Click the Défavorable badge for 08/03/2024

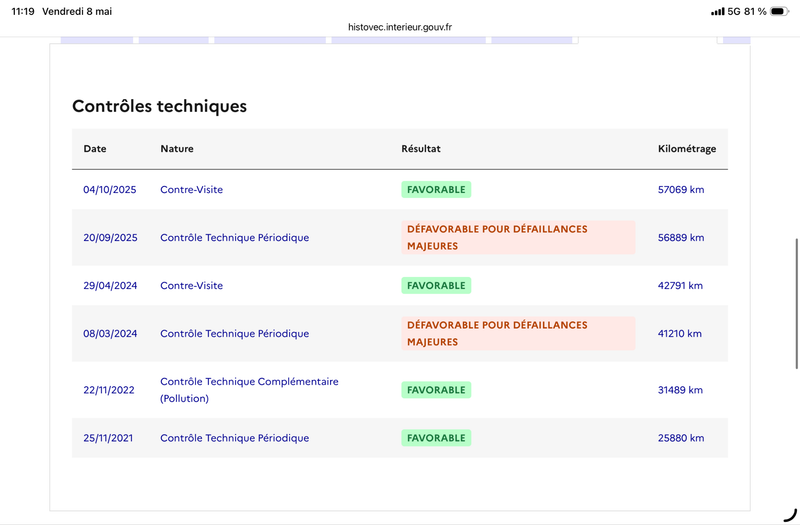518,333
